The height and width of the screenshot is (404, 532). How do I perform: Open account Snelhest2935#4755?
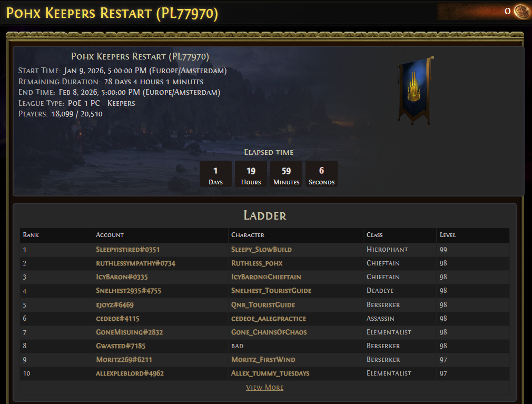(x=128, y=291)
